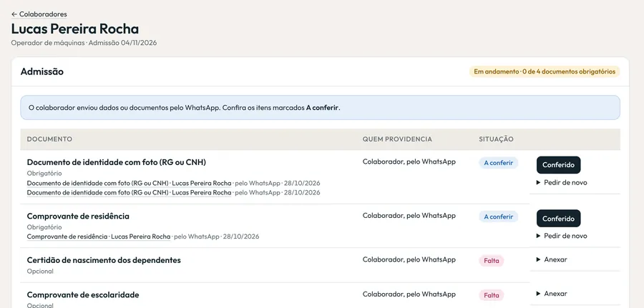Click Obrigatório label under Comprovante de residência

coord(44,227)
